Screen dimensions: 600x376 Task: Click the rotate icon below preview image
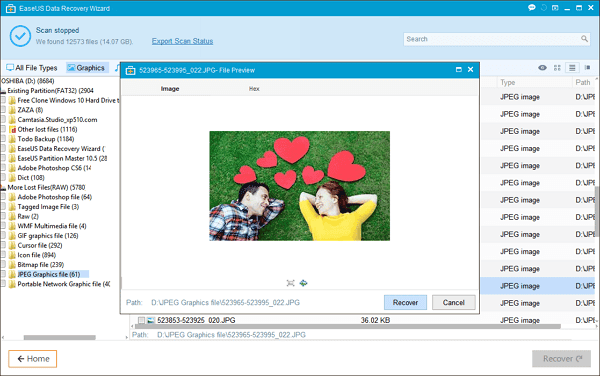[303, 283]
